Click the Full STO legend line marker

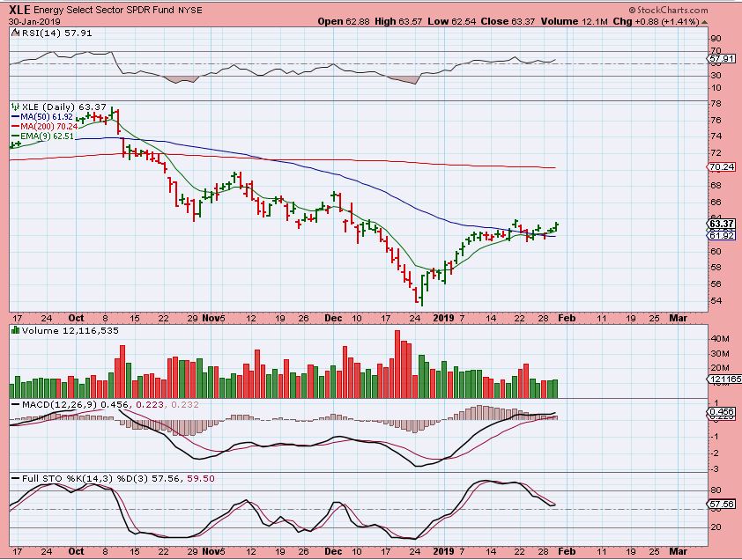tap(16, 479)
